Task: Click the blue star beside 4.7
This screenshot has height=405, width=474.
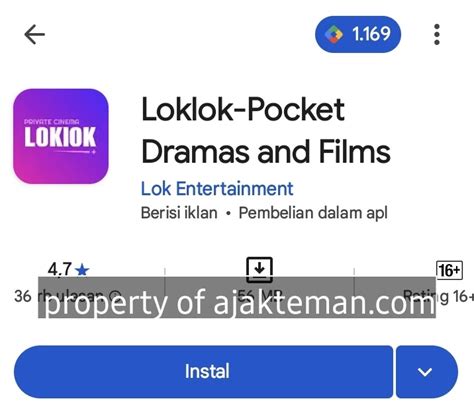Action: point(82,270)
